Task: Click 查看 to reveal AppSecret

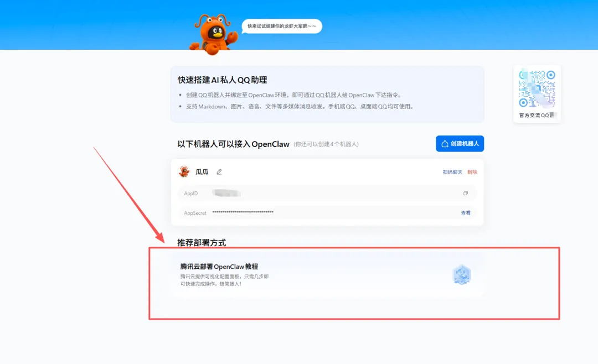Action: click(x=465, y=213)
